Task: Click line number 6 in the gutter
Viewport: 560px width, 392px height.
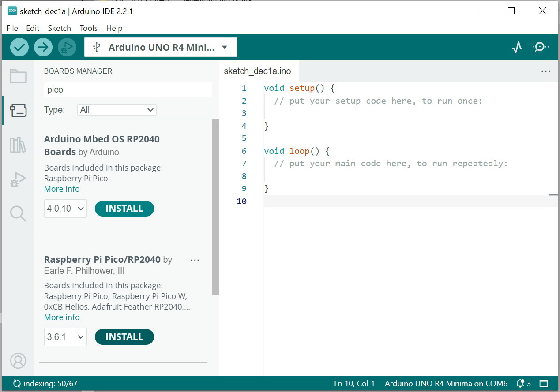Action: 244,151
